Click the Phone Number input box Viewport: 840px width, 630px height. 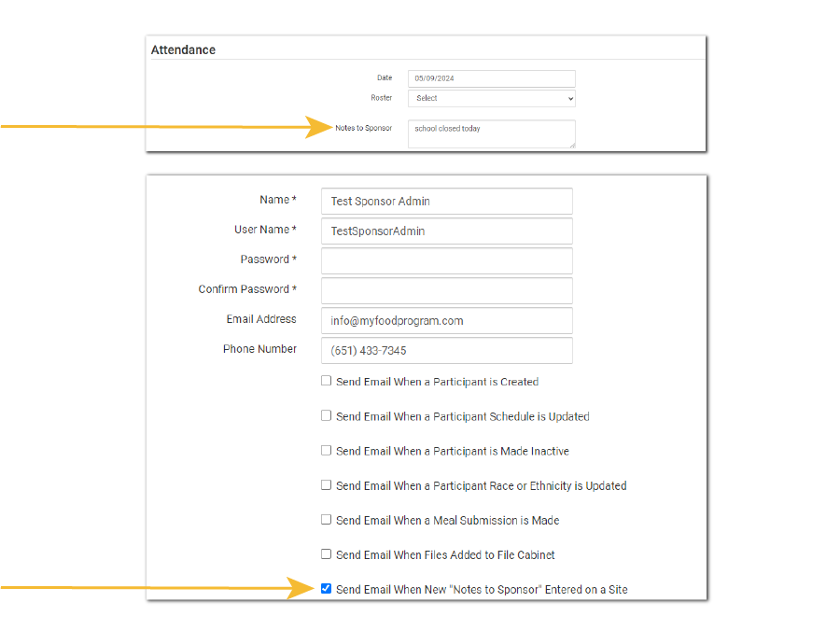[x=446, y=351]
